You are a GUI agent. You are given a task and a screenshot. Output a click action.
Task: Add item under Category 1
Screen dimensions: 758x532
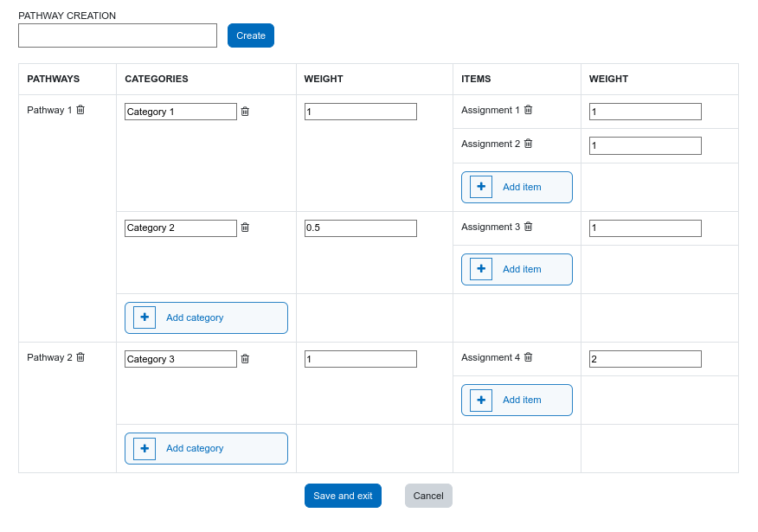(x=517, y=187)
